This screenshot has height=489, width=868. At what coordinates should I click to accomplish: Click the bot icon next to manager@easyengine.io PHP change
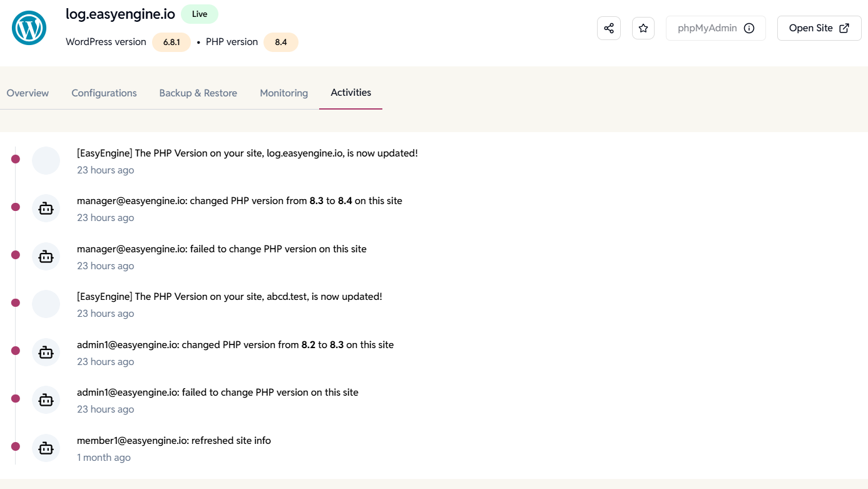point(46,208)
